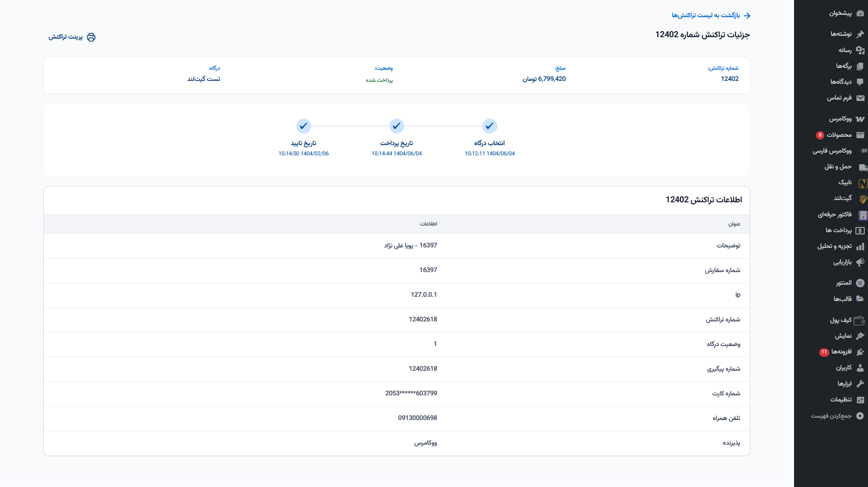This screenshot has width=868, height=487.
Task: Click the confirmation date step checkmark
Action: tap(303, 126)
